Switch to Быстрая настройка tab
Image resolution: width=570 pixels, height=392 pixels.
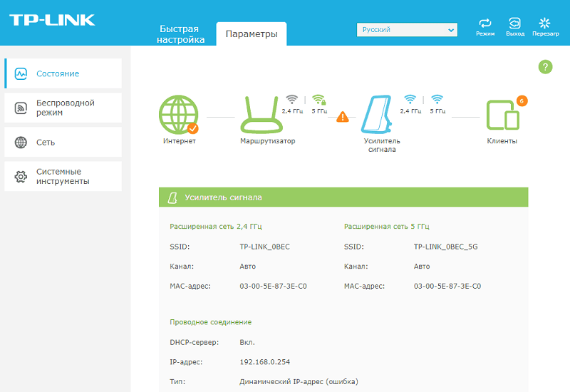point(180,34)
